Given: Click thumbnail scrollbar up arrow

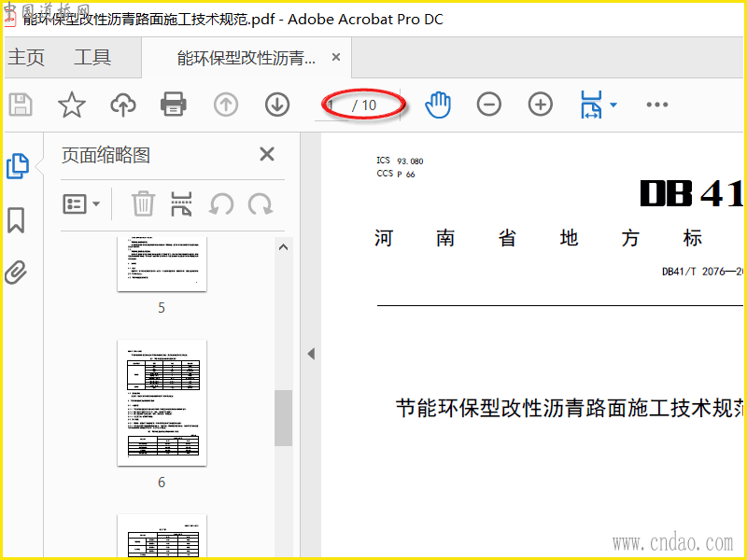Looking at the screenshot, I should [x=284, y=247].
